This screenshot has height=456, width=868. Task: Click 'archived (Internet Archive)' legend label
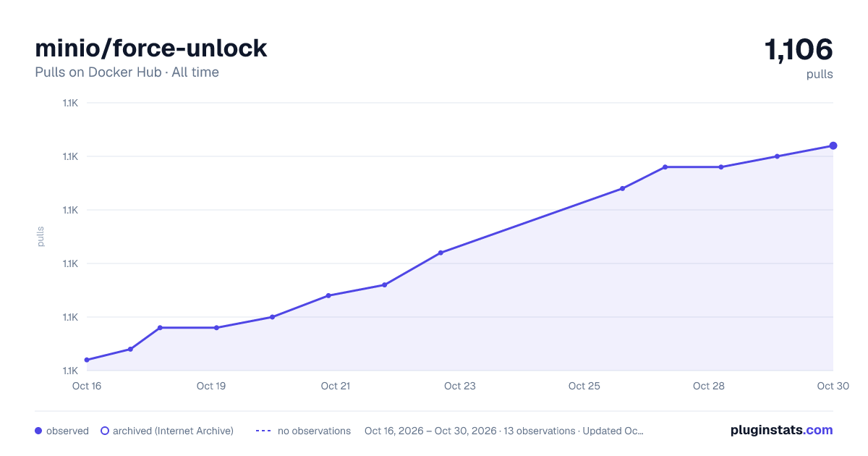pos(173,431)
